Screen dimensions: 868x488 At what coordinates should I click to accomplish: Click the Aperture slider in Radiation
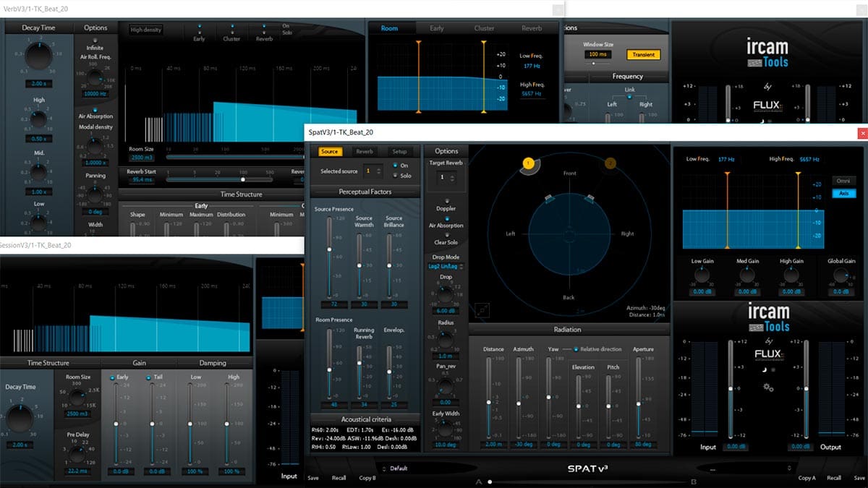point(638,397)
